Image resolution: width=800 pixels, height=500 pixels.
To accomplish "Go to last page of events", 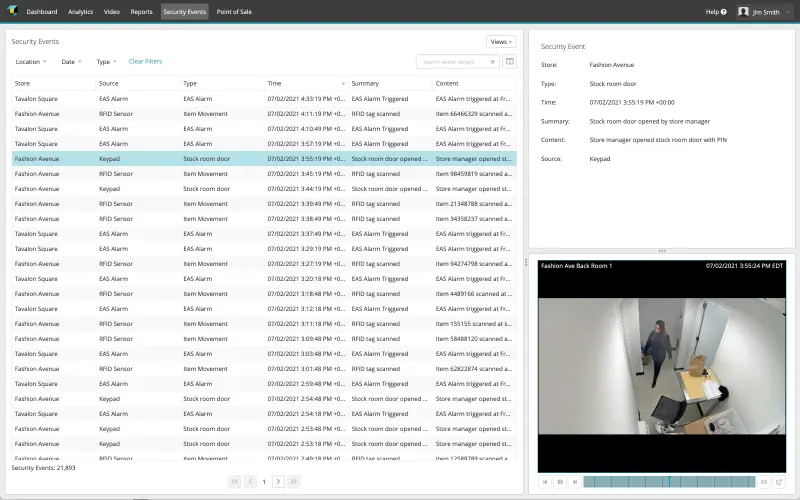I will (x=294, y=481).
